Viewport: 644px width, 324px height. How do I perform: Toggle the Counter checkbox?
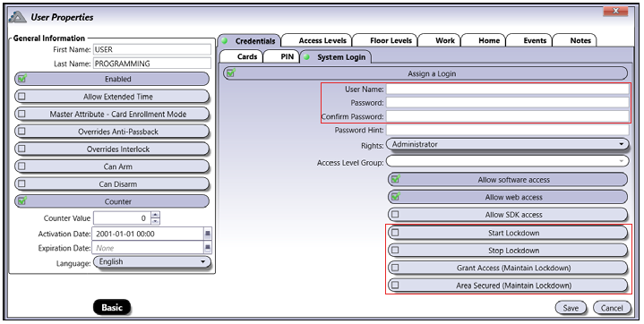[x=112, y=201]
